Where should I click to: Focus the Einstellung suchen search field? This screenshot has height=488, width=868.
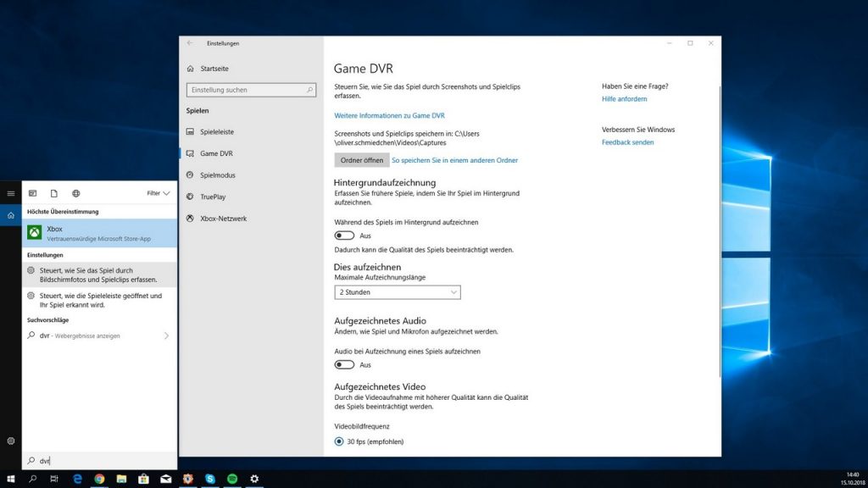pyautogui.click(x=251, y=90)
